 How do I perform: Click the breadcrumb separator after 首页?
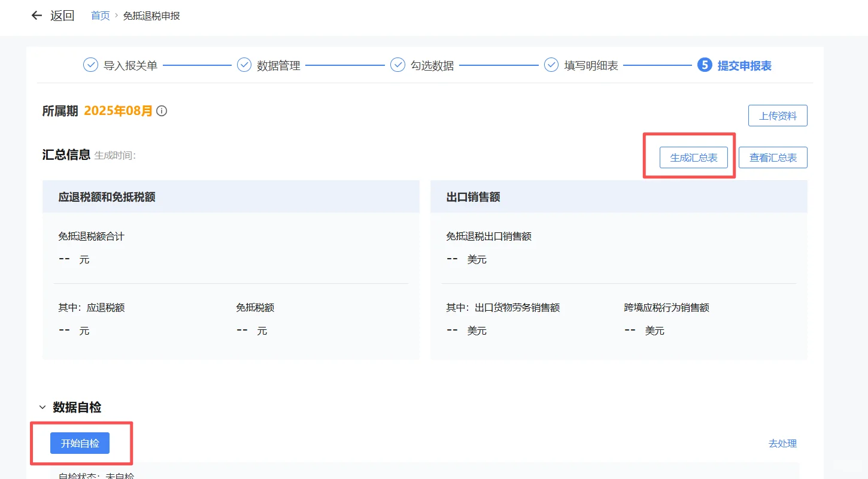click(116, 16)
